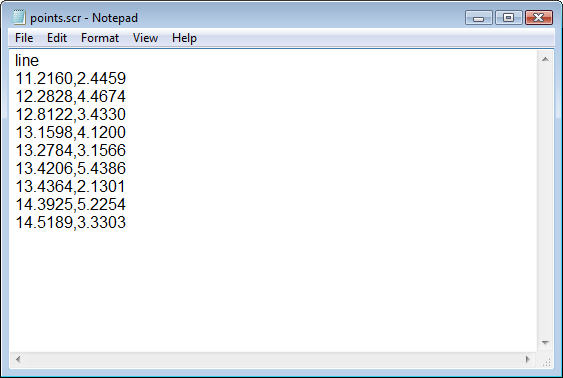Click the horizontal scrollbar right arrow
Screen dimensions: 563x378
pyautogui.click(x=527, y=359)
